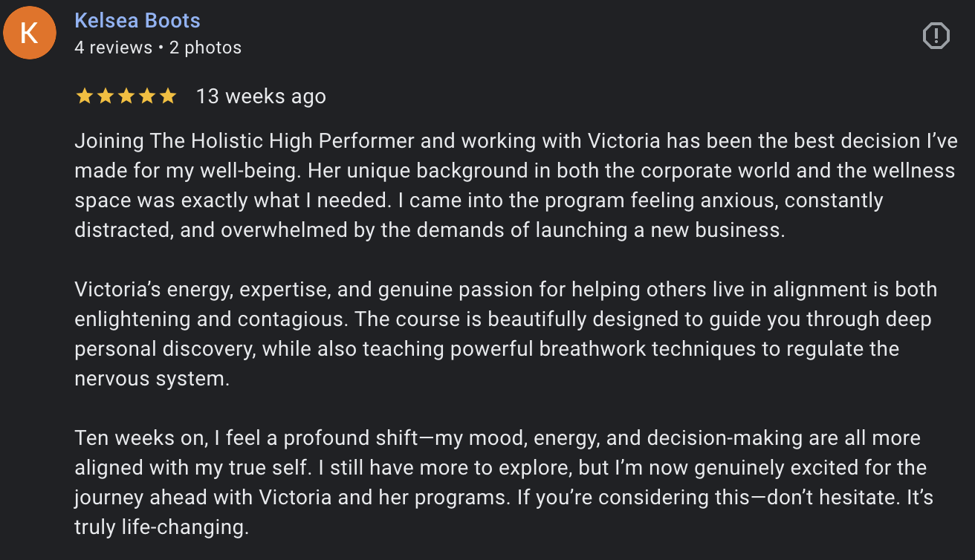
Task: Click the "truly life-changing" closing line
Action: [161, 528]
